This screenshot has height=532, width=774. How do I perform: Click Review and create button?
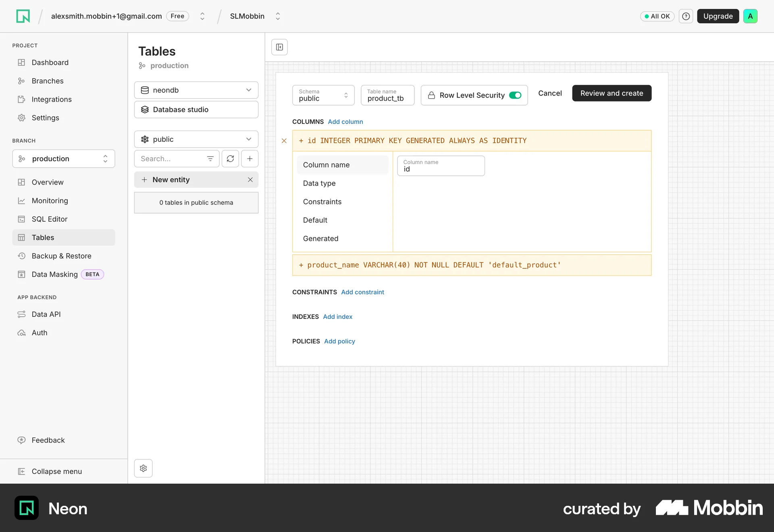tap(612, 93)
